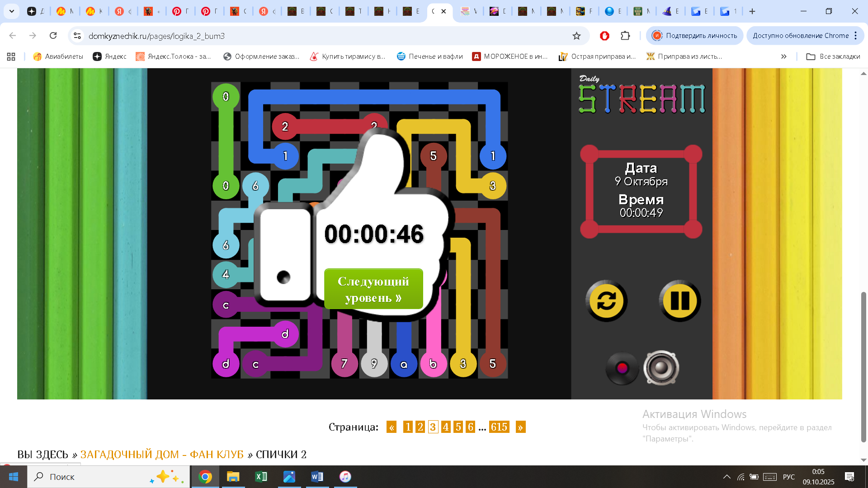Open last page 615 link

point(499,427)
